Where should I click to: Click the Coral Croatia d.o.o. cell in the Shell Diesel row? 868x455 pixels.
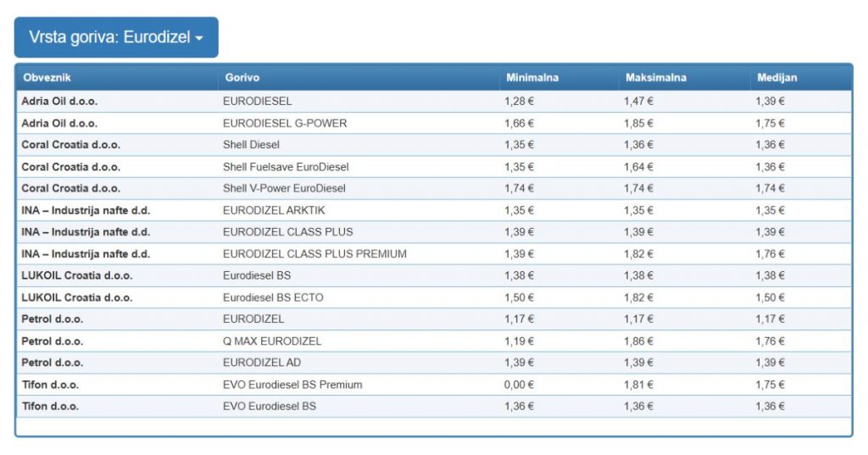point(71,145)
